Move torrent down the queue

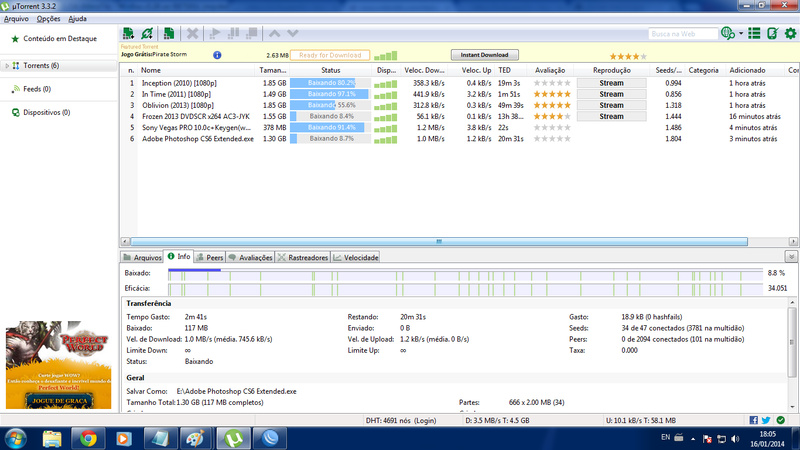click(x=292, y=34)
